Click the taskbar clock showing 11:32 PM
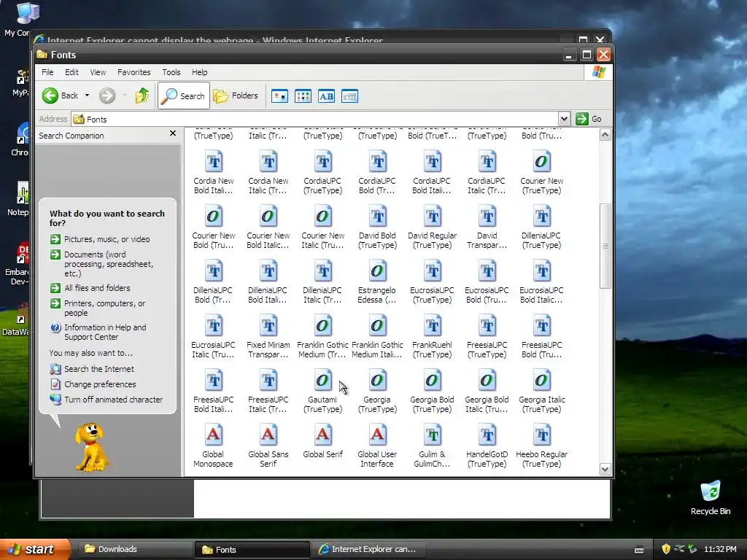 point(720,549)
